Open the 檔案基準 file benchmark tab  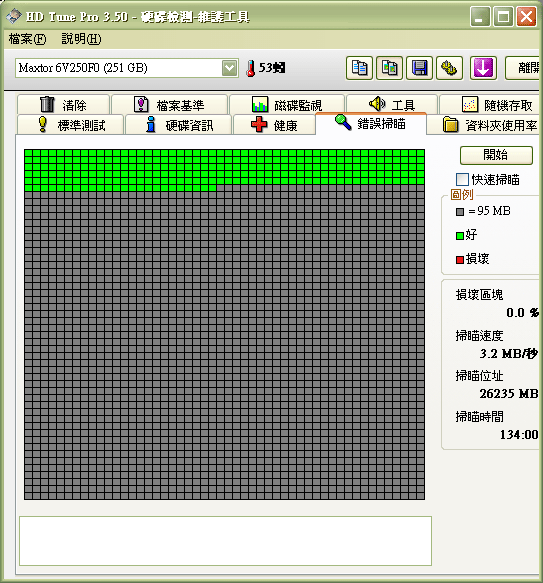(169, 104)
